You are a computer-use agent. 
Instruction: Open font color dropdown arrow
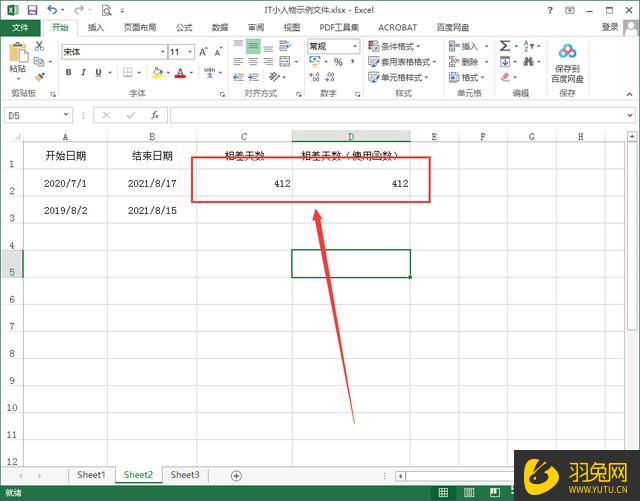[x=191, y=73]
